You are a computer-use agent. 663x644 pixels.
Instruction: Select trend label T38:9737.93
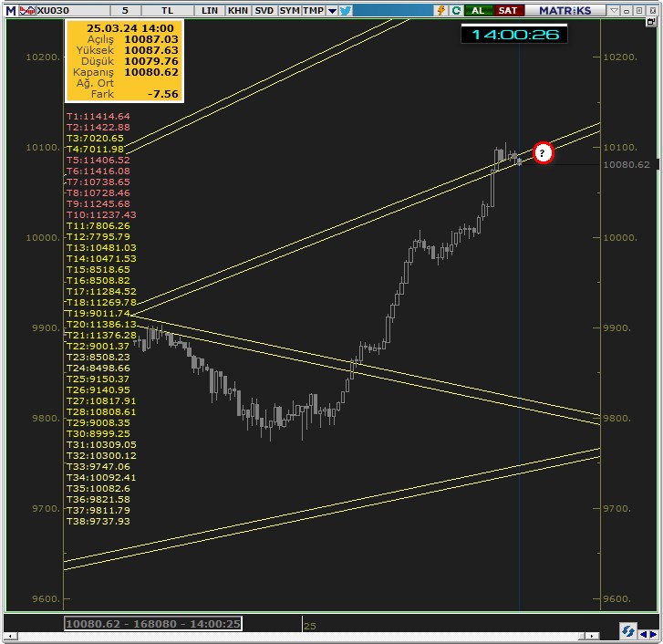pyautogui.click(x=98, y=522)
